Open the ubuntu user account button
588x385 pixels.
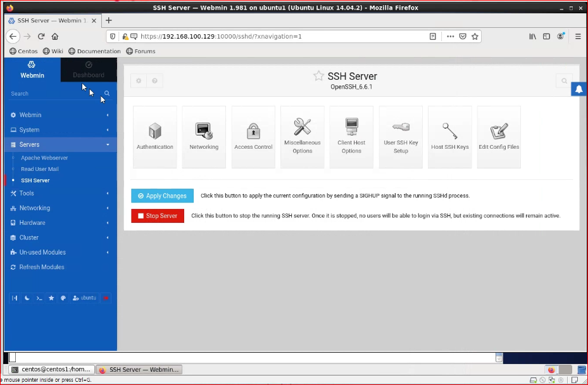tap(84, 298)
